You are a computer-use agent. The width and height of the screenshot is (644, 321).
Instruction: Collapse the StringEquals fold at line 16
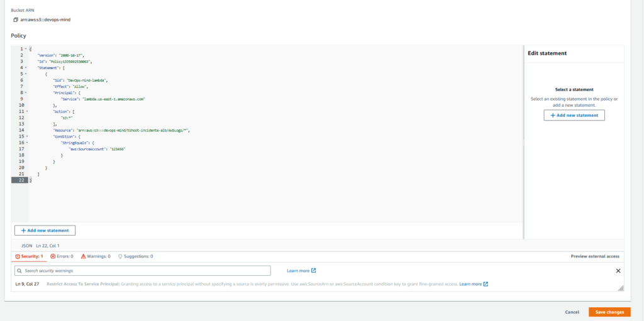[26, 143]
